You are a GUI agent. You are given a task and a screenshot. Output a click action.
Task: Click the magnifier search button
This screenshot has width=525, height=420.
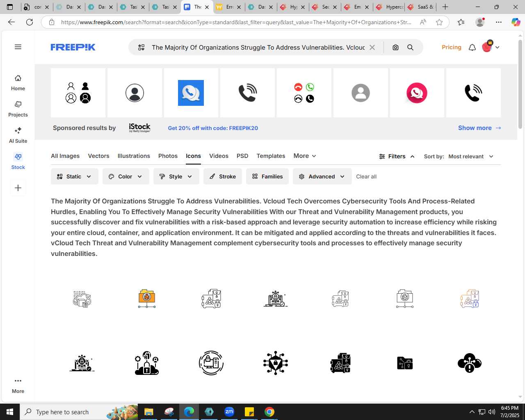410,48
